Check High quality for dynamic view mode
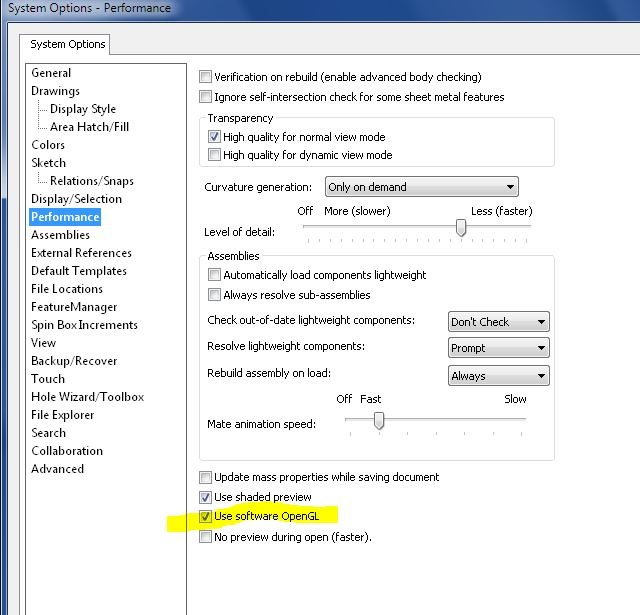Screen dimensions: 640x615 214,155
